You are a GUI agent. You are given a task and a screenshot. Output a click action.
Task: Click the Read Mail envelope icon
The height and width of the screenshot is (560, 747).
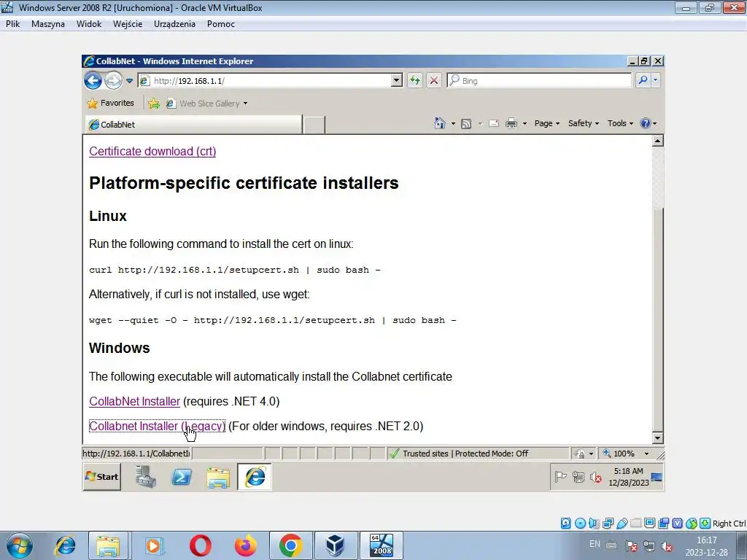[x=494, y=124]
